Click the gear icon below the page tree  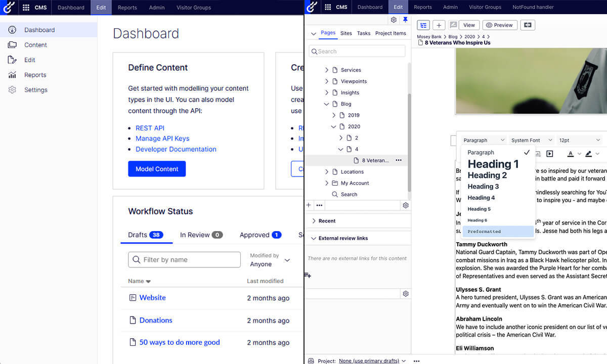pyautogui.click(x=405, y=205)
